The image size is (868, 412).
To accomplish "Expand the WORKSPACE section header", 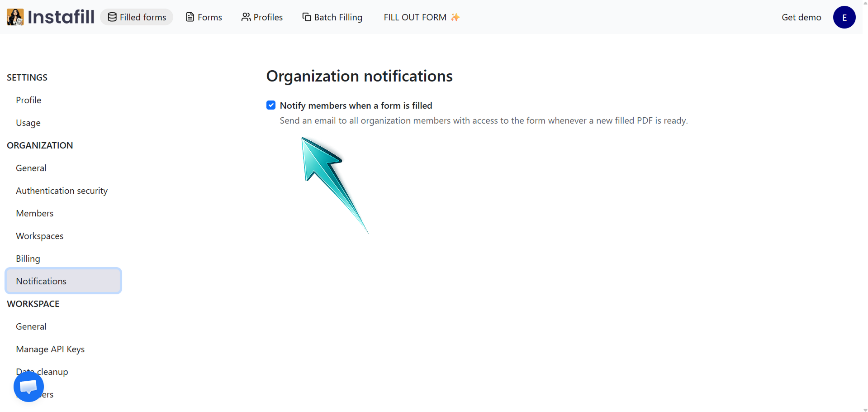I will coord(33,304).
